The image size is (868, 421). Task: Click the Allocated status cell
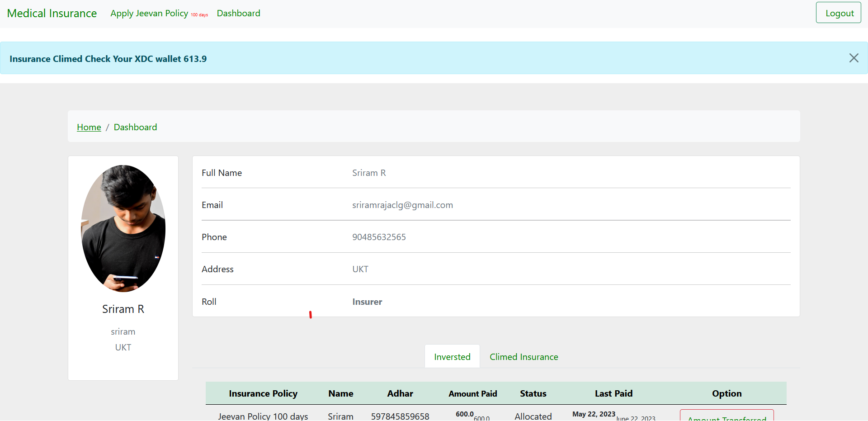pos(533,416)
